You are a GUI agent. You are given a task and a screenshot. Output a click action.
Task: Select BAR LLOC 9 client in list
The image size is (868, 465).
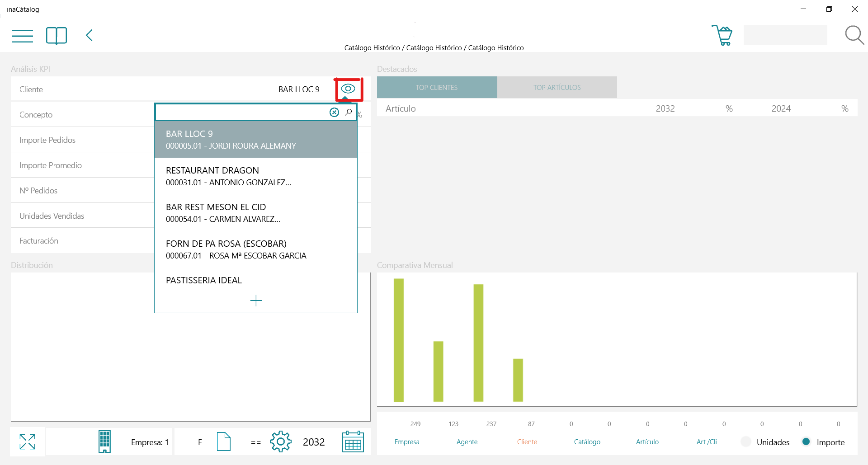[256, 140]
